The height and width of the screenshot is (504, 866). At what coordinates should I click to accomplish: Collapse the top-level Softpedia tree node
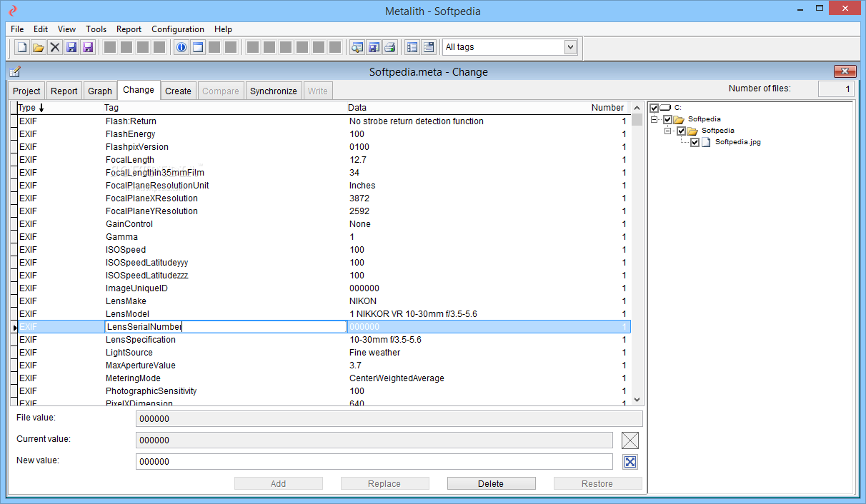pyautogui.click(x=655, y=119)
